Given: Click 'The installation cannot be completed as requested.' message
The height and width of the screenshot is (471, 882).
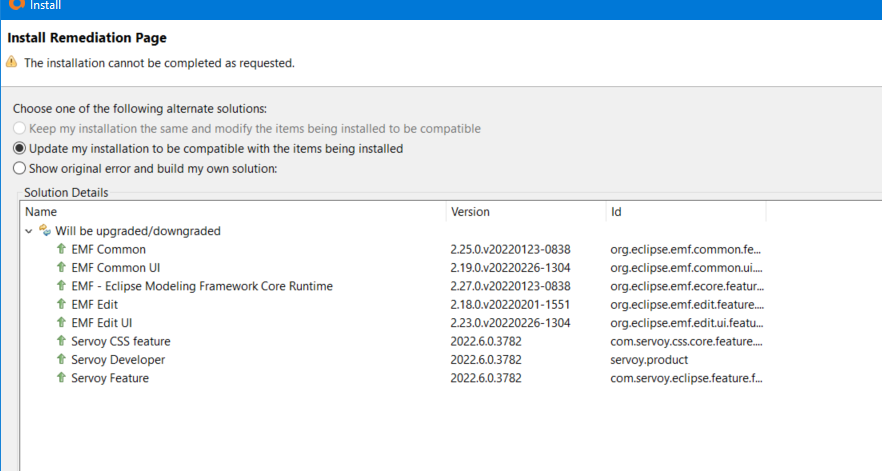Looking at the screenshot, I should click(x=159, y=63).
